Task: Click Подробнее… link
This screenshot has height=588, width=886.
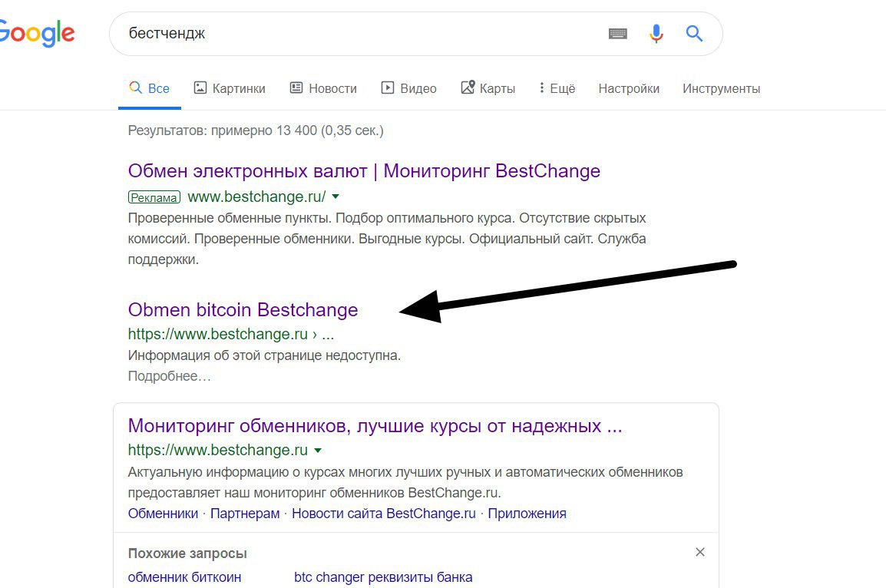Action: point(169,376)
